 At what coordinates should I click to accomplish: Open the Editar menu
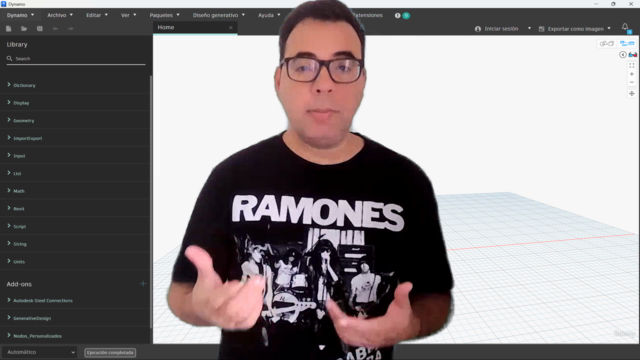click(97, 15)
